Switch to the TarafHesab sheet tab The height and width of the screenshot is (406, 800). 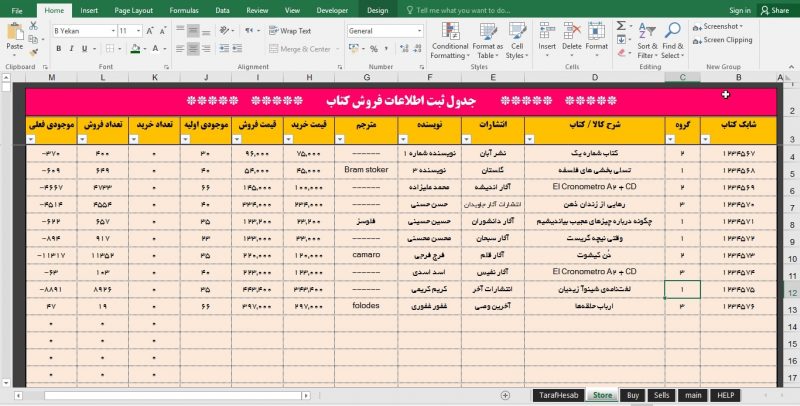559,395
